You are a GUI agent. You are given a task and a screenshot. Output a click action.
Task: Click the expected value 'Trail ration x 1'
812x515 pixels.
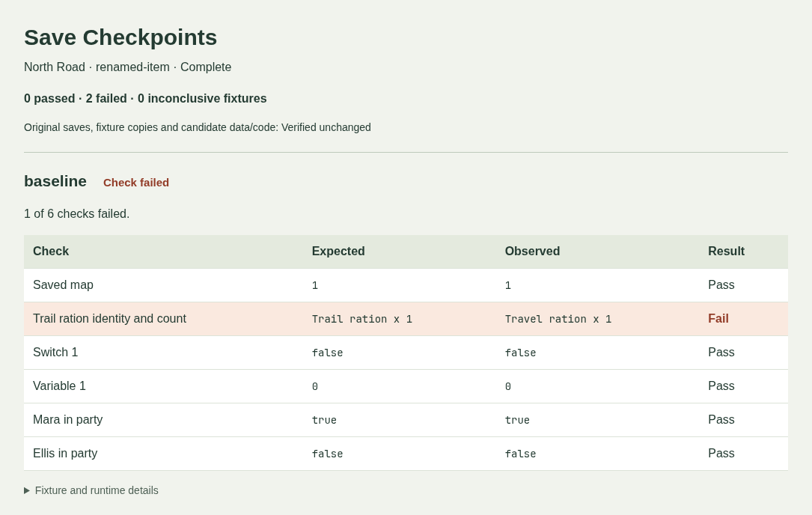(362, 319)
